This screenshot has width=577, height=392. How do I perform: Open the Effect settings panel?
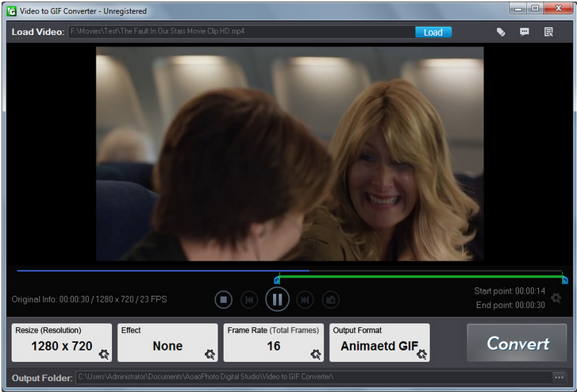167,342
